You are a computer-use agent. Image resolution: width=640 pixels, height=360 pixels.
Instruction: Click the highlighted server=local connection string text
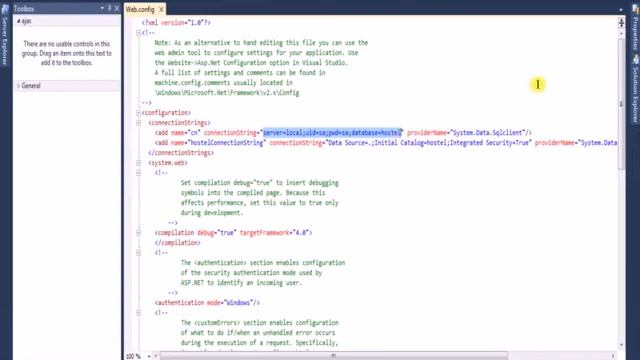pyautogui.click(x=332, y=133)
